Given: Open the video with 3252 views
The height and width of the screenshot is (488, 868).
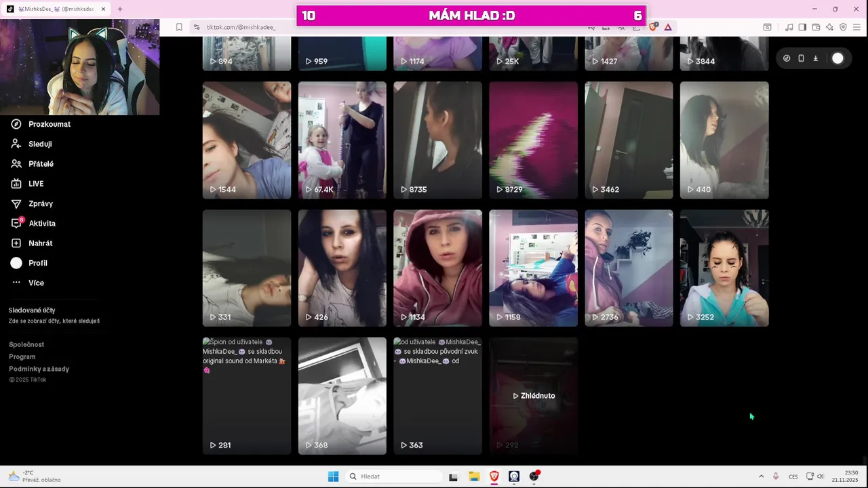Looking at the screenshot, I should click(x=724, y=268).
